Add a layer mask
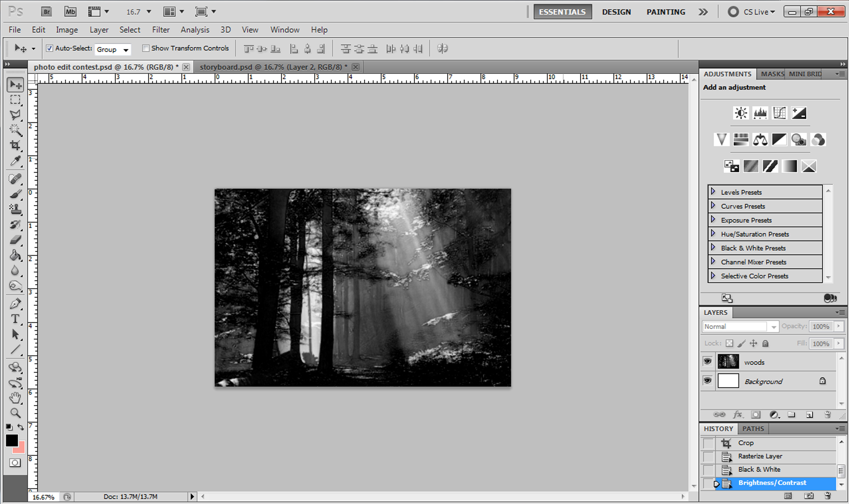This screenshot has width=849, height=504. coord(756,415)
